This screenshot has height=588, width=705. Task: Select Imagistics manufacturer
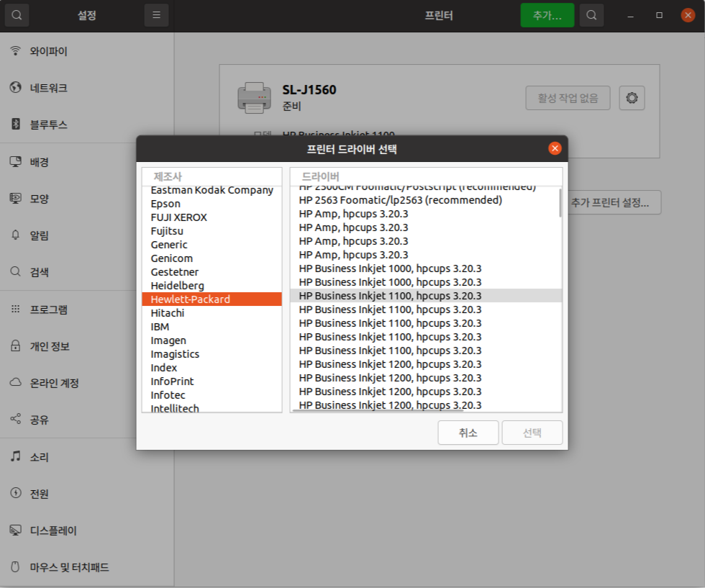211,354
